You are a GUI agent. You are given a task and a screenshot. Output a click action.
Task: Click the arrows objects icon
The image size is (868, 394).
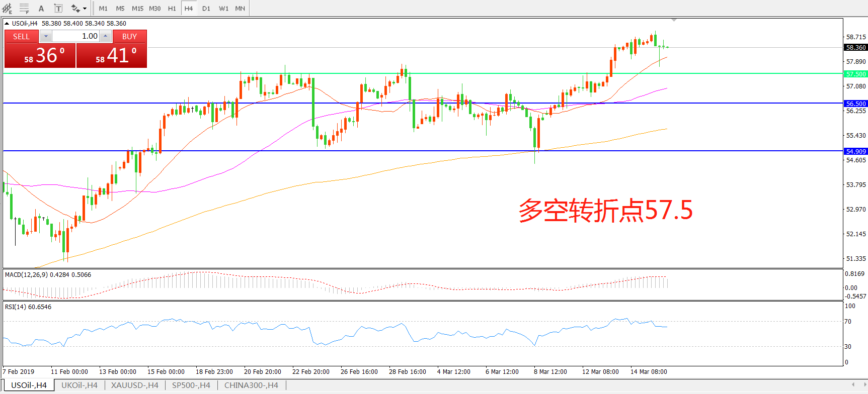pyautogui.click(x=75, y=8)
